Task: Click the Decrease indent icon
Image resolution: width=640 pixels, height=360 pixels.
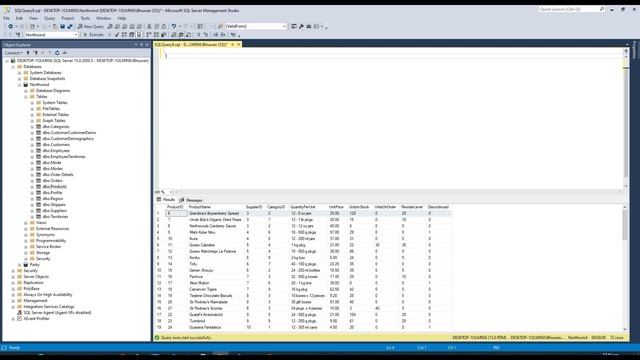Action: (x=216, y=35)
